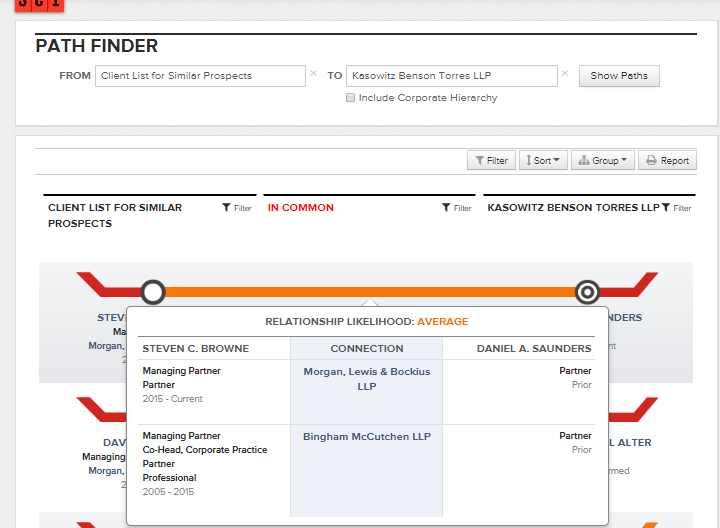720x528 pixels.
Task: Click the AVERAGE likelihood label
Action: (443, 321)
